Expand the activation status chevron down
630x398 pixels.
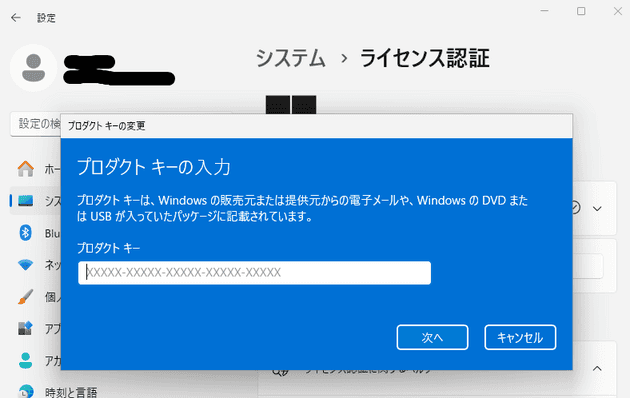click(597, 208)
